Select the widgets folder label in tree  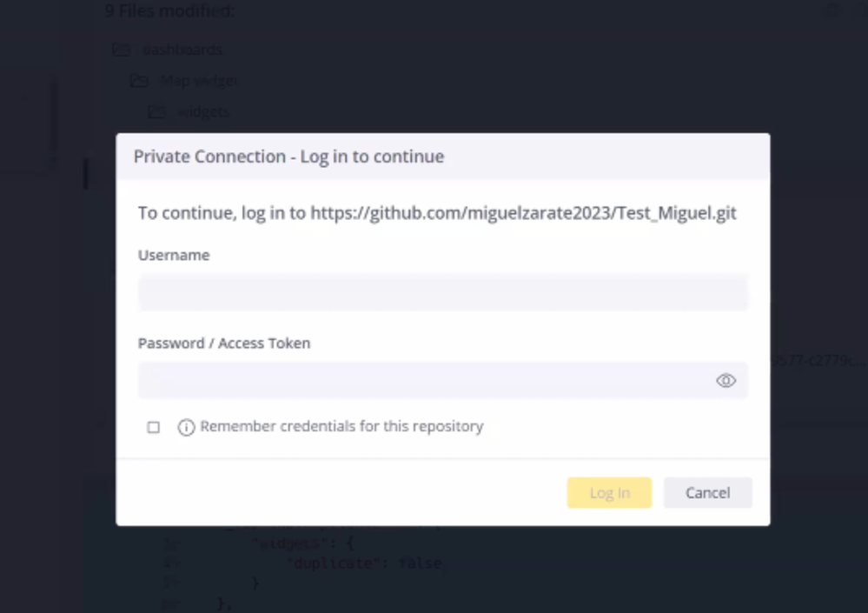click(x=203, y=111)
